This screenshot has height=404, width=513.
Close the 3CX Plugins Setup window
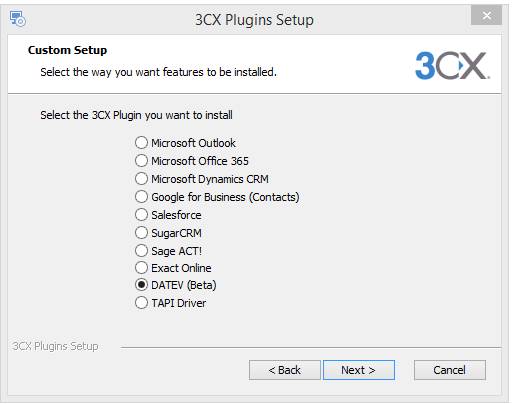[486, 15]
